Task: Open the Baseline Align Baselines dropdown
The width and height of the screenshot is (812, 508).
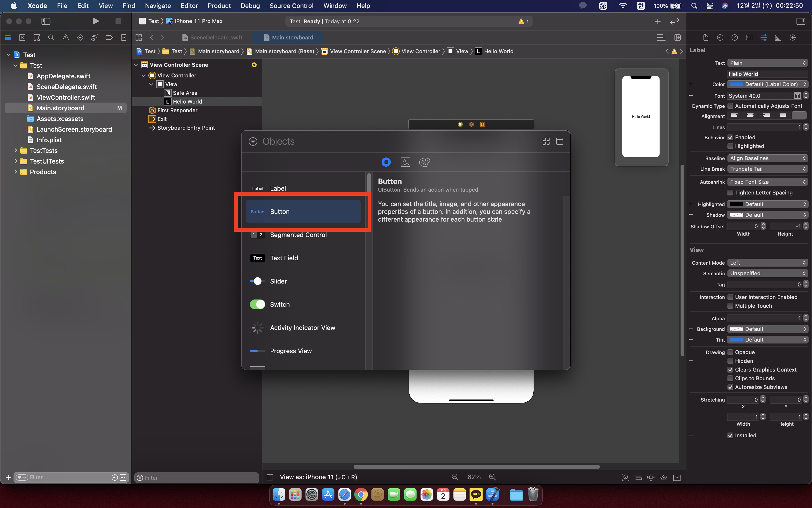Action: click(x=767, y=158)
